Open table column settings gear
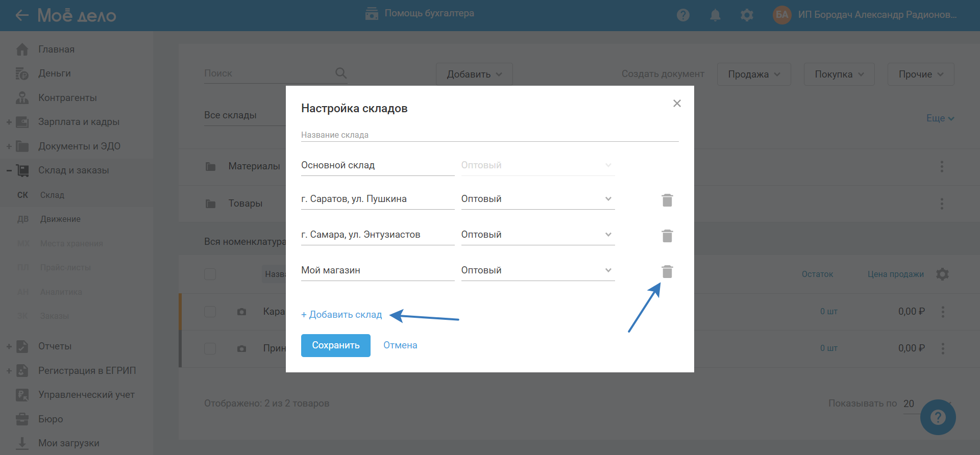Viewport: 980px width, 455px height. tap(942, 274)
